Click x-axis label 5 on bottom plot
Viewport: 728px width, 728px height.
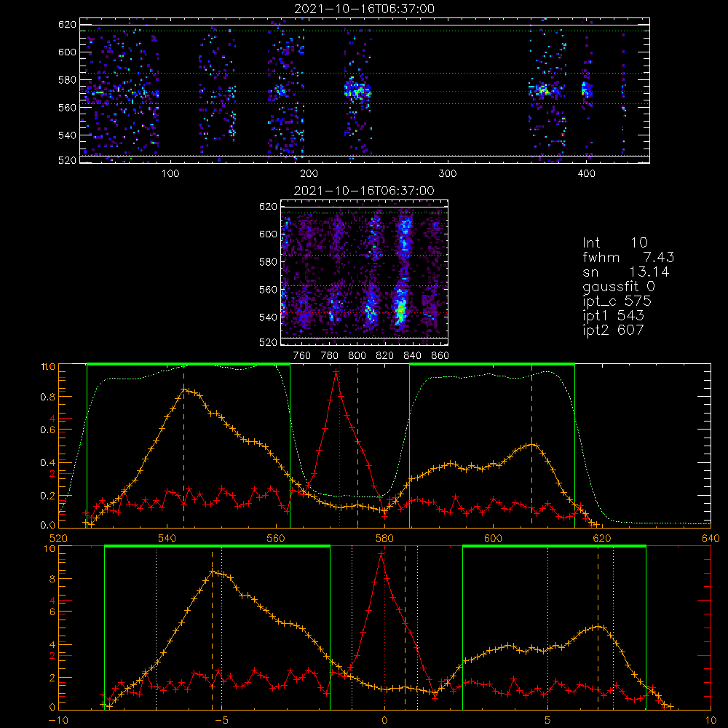547,721
